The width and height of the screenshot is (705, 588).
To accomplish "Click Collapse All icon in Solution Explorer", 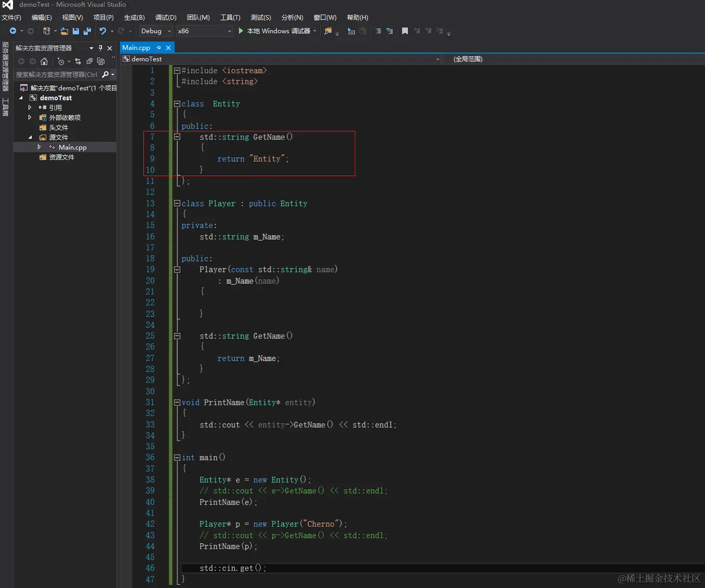I will coord(89,61).
